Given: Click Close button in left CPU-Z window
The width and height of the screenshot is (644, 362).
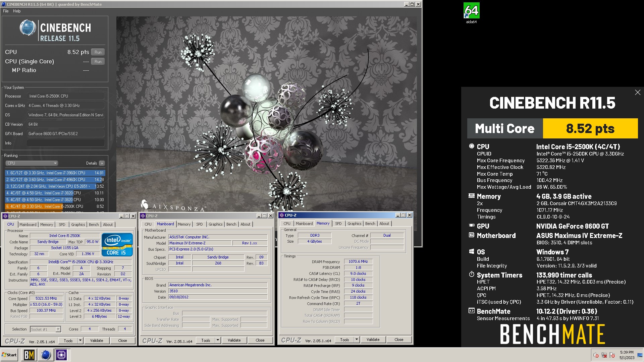Looking at the screenshot, I should tap(122, 341).
